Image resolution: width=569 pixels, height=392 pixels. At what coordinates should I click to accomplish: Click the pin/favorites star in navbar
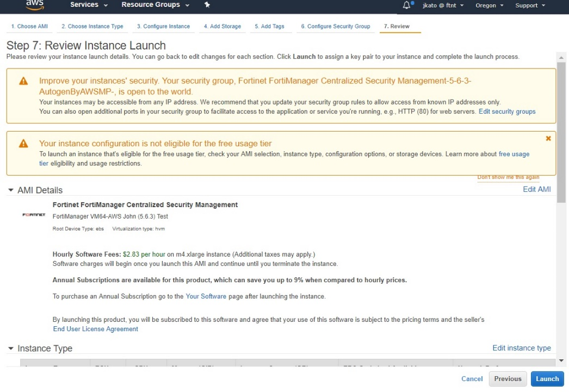[x=207, y=5]
